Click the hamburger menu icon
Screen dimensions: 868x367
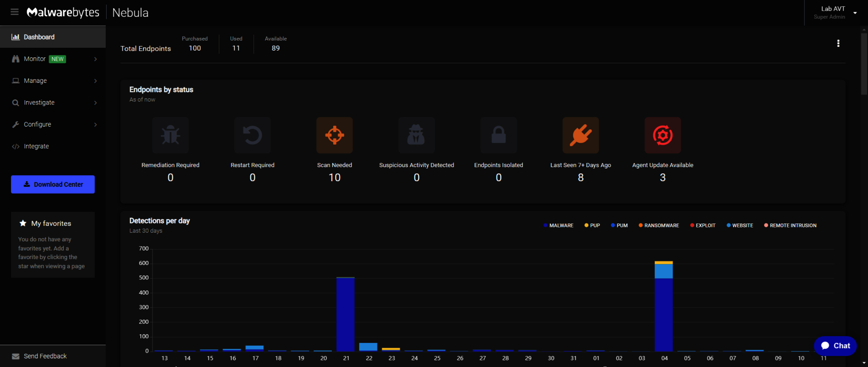pyautogui.click(x=14, y=12)
